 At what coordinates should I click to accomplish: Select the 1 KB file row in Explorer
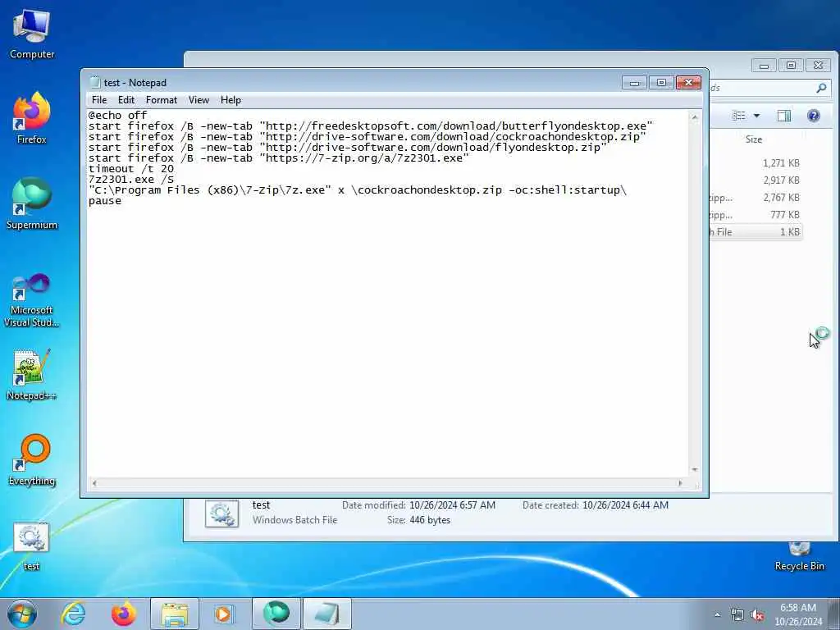(756, 231)
